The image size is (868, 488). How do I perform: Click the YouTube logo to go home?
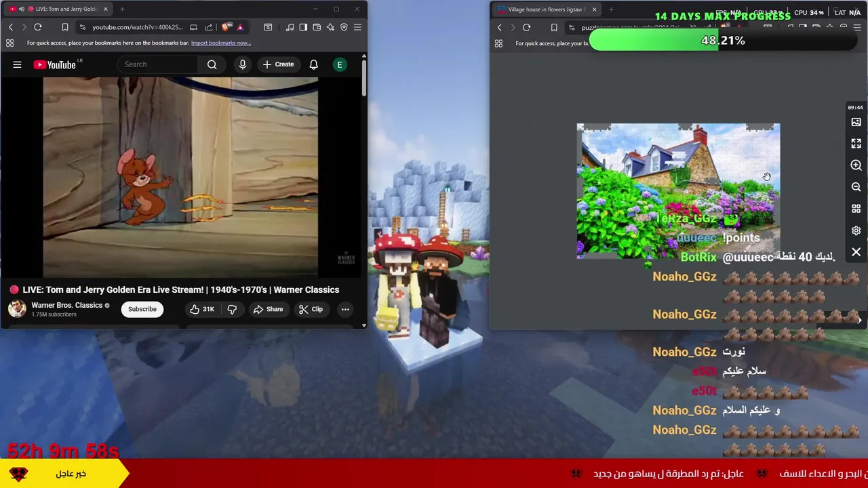point(56,64)
